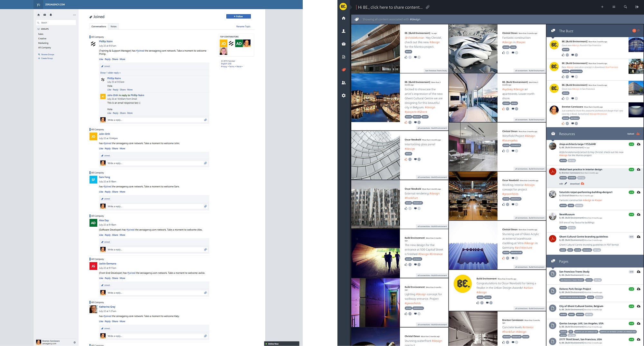Open the Yammer home icon in the sidebar
The height and width of the screenshot is (346, 644).
click(x=39, y=15)
